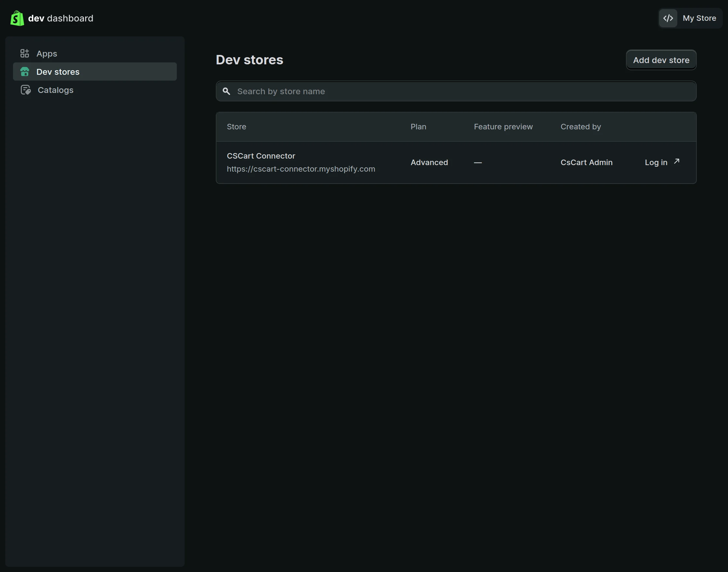Image resolution: width=728 pixels, height=572 pixels.
Task: Click the magnifying glass search icon
Action: click(x=227, y=91)
